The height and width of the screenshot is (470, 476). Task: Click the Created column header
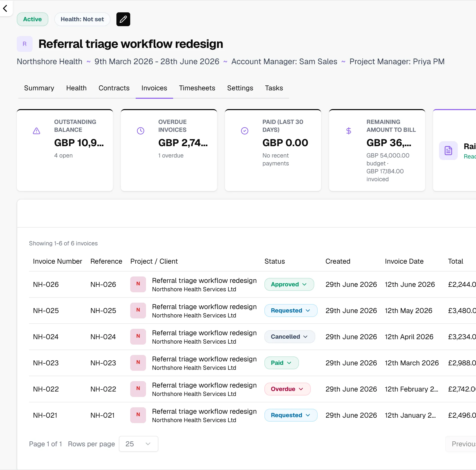[338, 261]
